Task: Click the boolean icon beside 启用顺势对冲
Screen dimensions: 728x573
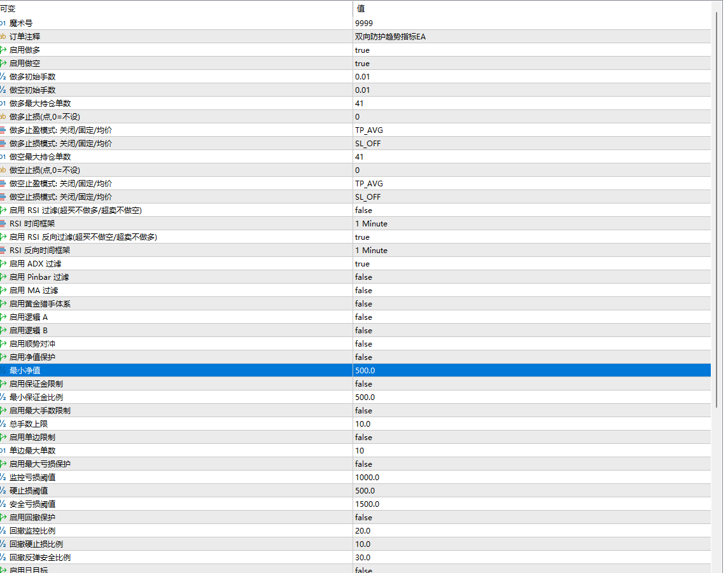Action: coord(3,344)
